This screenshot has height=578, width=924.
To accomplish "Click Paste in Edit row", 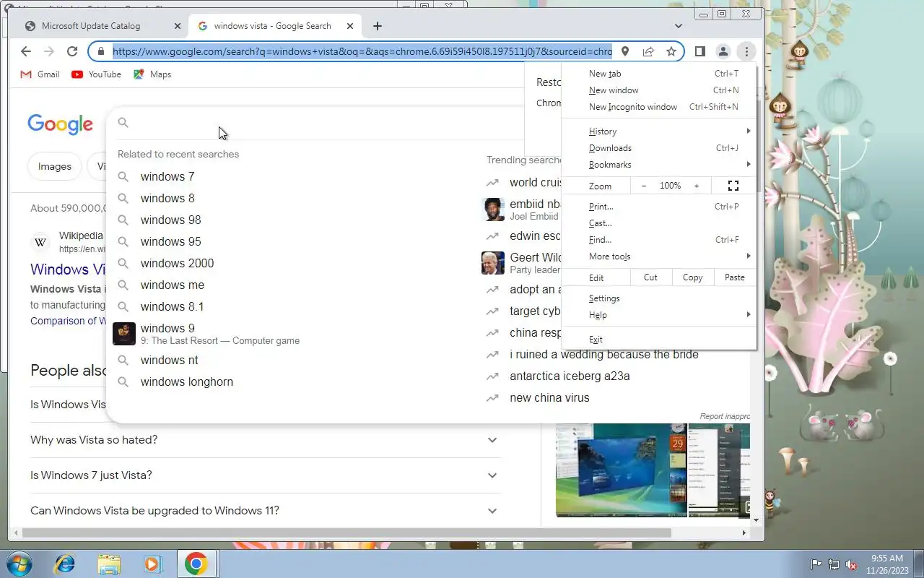I will pos(735,277).
